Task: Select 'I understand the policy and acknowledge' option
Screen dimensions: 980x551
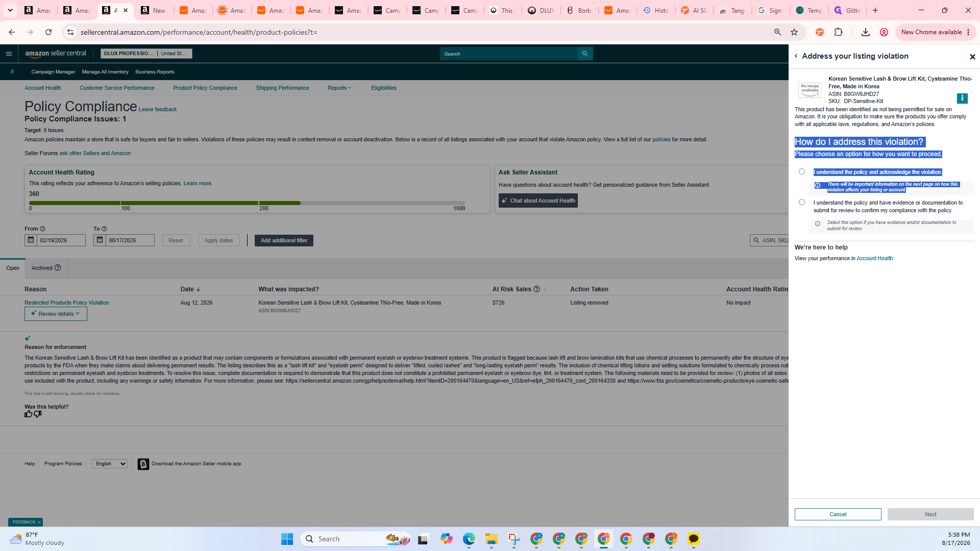Action: [802, 172]
